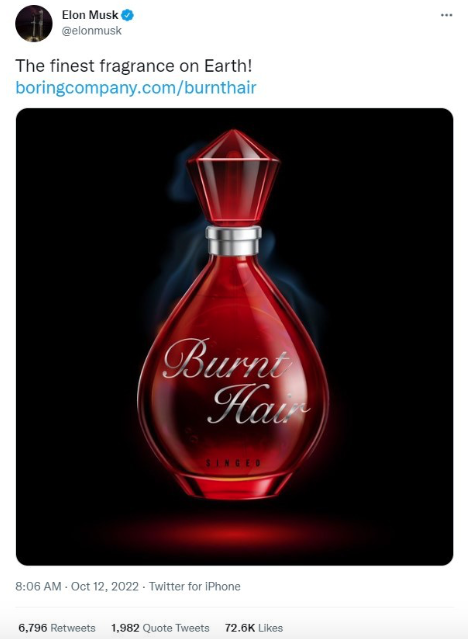Click the Oct 12, 2022 date
The image size is (468, 639).
tap(105, 586)
